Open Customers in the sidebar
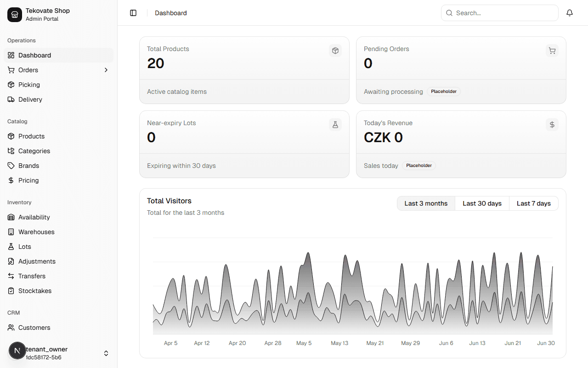Image resolution: width=588 pixels, height=368 pixels. (59, 328)
